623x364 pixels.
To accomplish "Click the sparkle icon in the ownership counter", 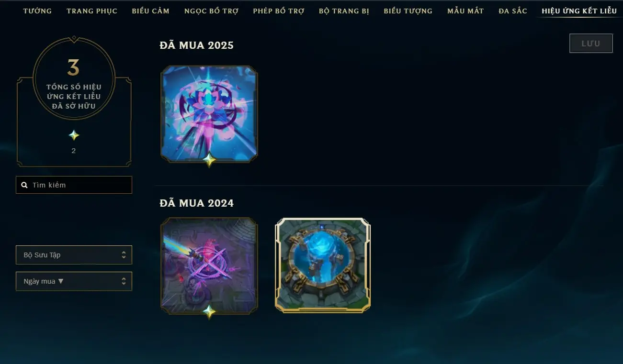I will pos(74,135).
